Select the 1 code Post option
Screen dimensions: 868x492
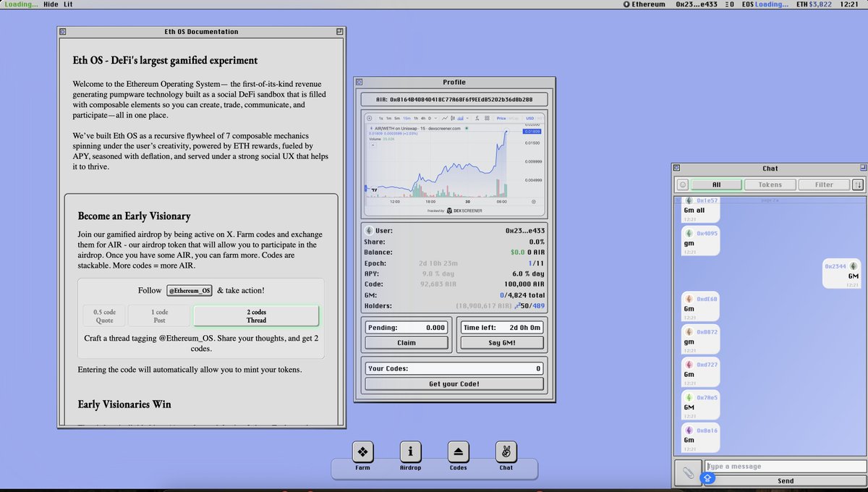coord(159,315)
